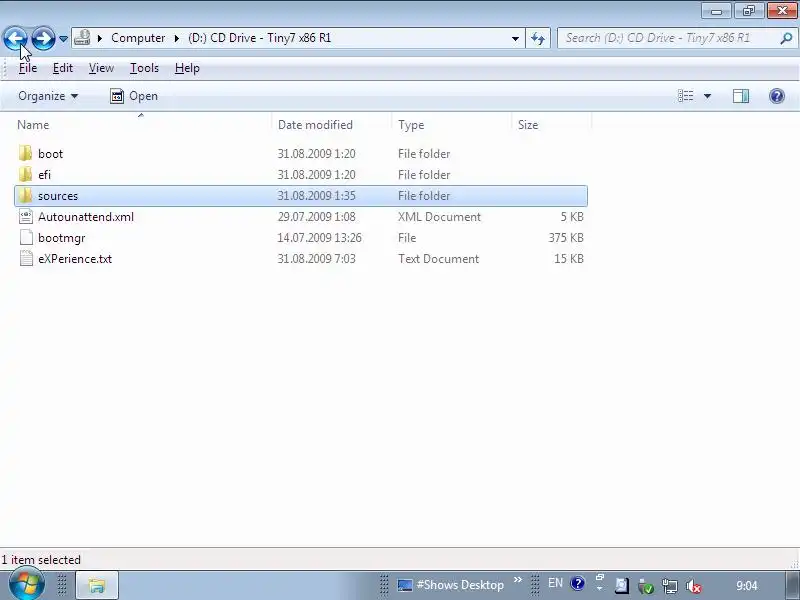Select the Autounattend.xml file icon
The image size is (800, 600).
[x=26, y=216]
